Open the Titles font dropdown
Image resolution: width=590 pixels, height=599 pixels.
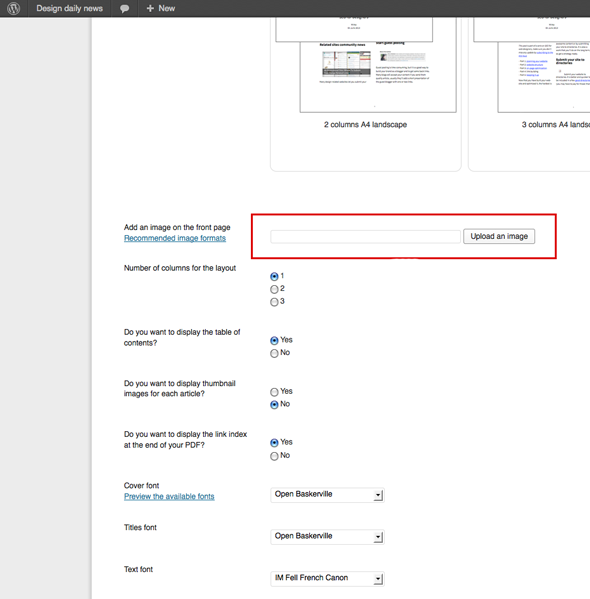pos(327,536)
